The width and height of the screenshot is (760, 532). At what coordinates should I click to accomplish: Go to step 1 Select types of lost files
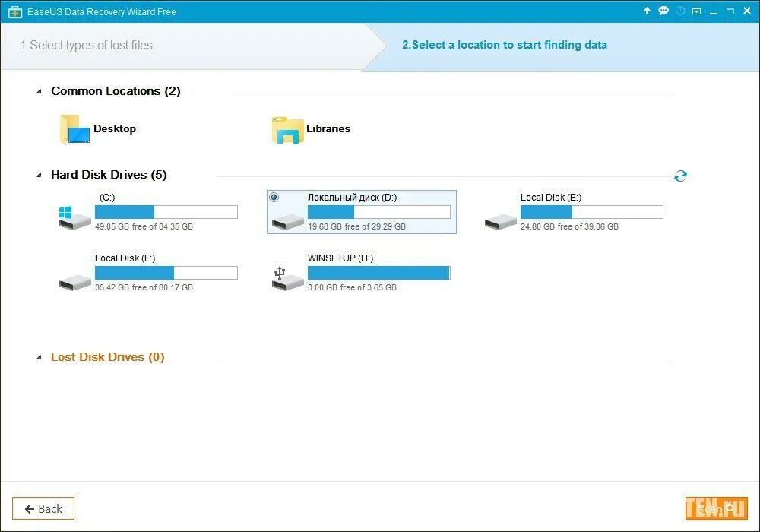coord(87,45)
